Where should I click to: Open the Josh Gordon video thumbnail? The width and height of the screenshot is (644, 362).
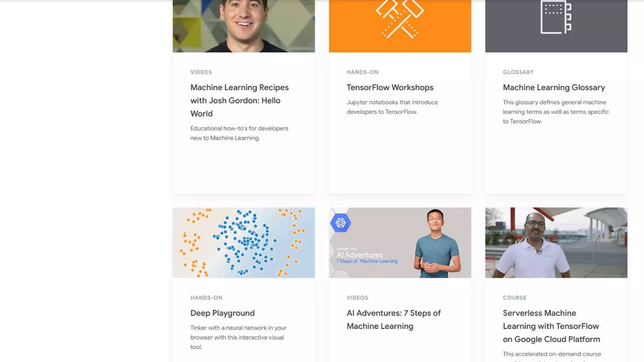click(244, 26)
